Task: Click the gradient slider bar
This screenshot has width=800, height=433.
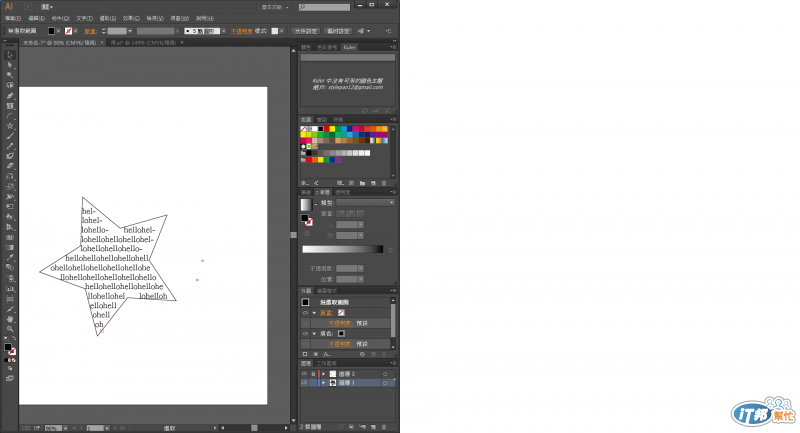Action: [x=342, y=249]
